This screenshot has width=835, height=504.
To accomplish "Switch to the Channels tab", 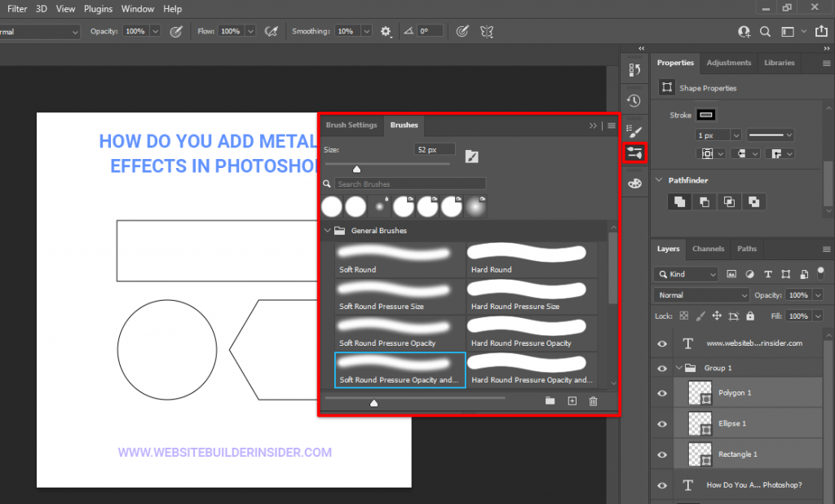I will coord(708,249).
